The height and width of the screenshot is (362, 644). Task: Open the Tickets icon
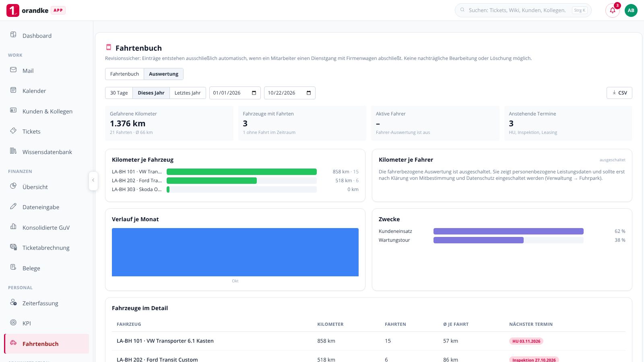coord(13,131)
